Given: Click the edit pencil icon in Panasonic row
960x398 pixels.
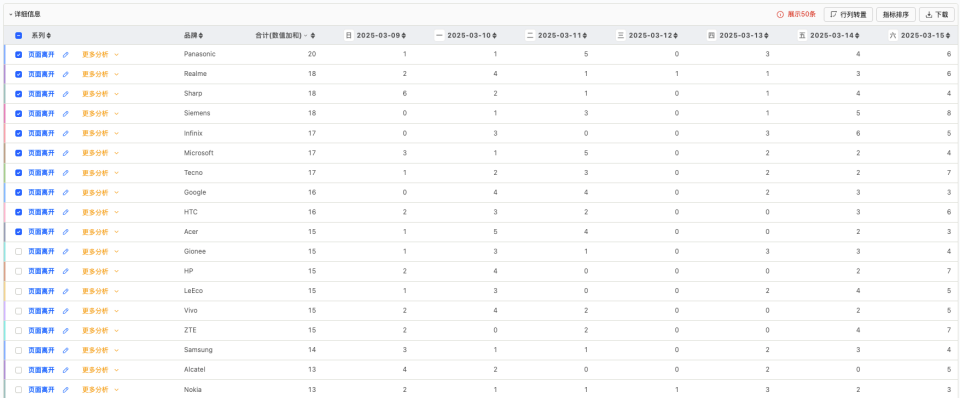Looking at the screenshot, I should pyautogui.click(x=66, y=54).
